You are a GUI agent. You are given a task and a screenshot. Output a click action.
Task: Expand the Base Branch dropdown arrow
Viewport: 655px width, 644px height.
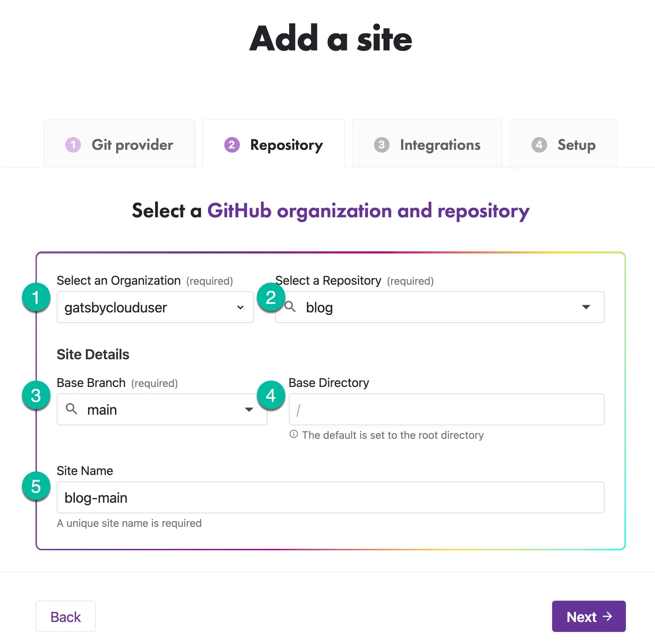[x=249, y=409]
